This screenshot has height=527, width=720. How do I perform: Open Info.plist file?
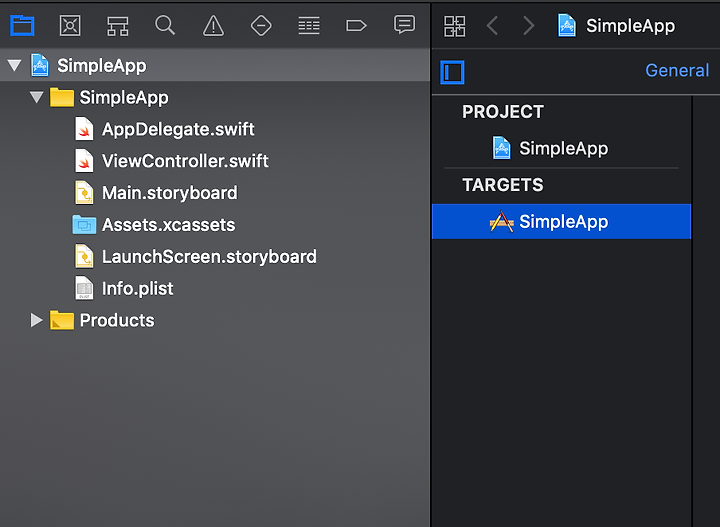click(137, 288)
